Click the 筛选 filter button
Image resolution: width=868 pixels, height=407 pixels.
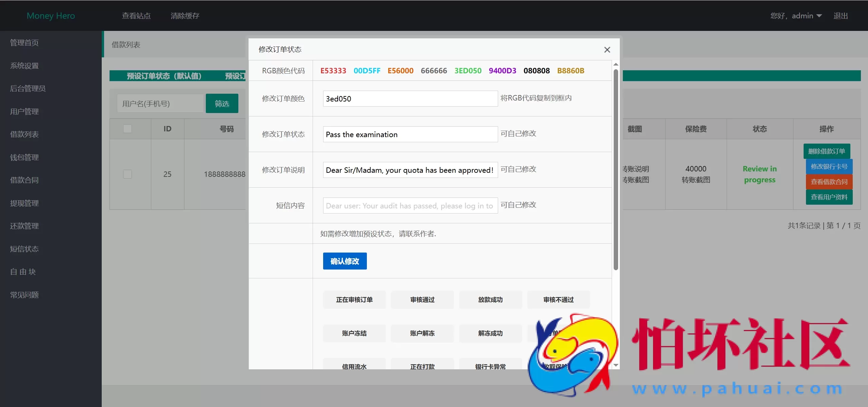coord(222,103)
